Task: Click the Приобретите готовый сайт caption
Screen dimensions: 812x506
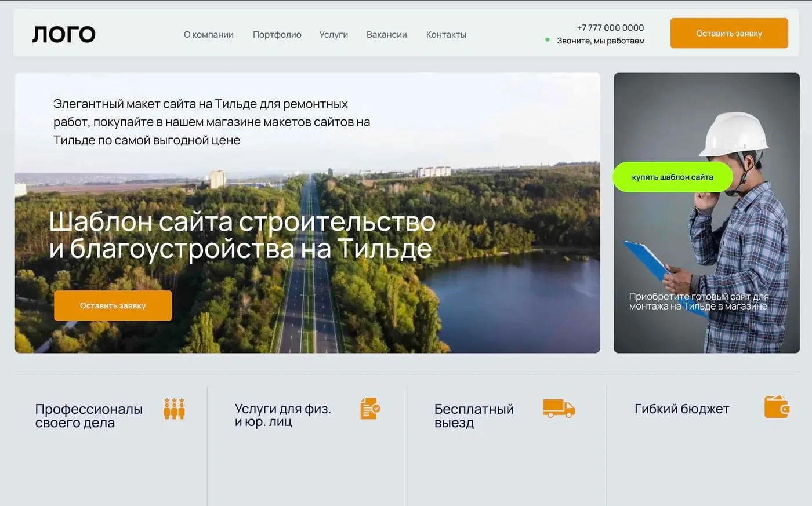Action: (x=699, y=301)
